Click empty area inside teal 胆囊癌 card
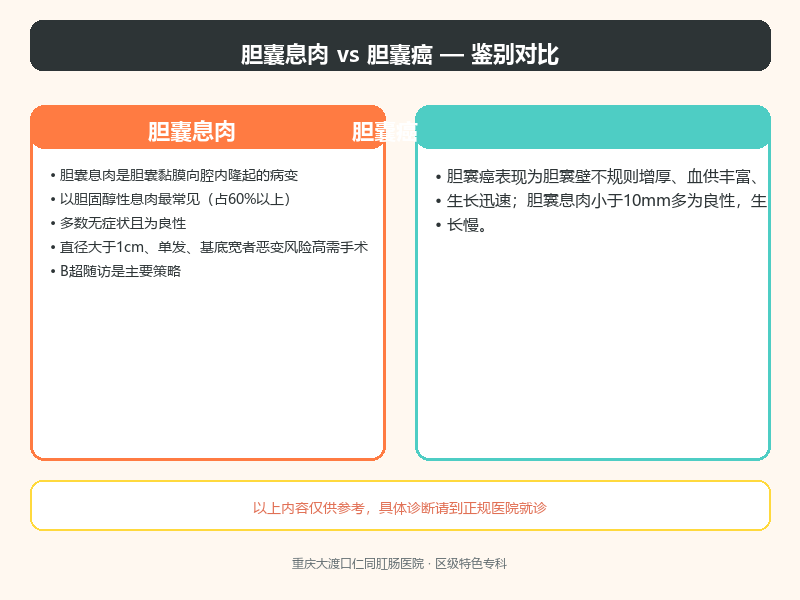This screenshot has height=600, width=800. [x=593, y=347]
